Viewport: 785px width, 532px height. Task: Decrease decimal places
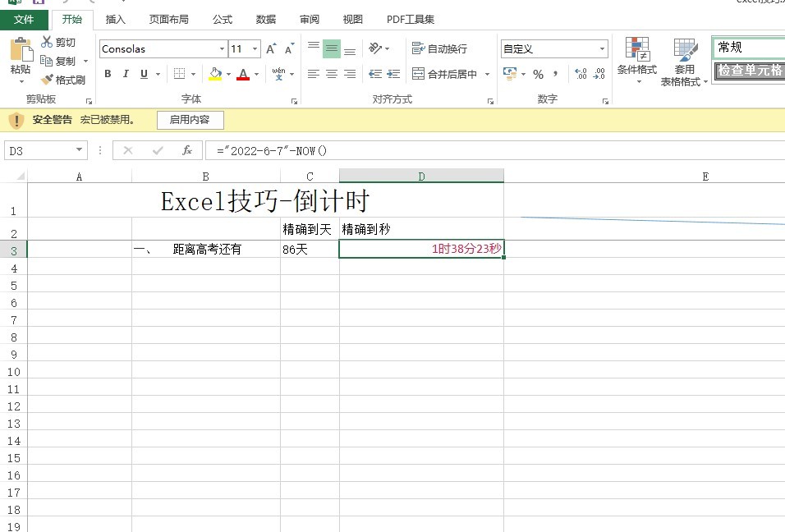tap(599, 74)
